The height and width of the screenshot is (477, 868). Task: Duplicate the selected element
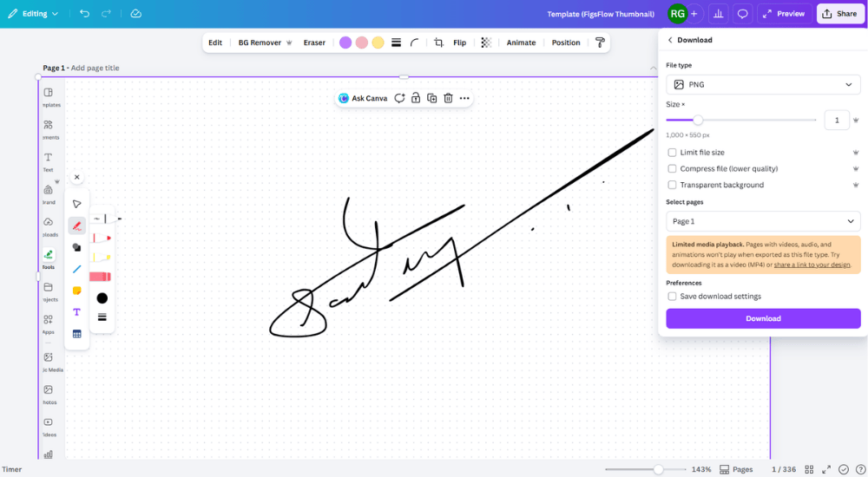pyautogui.click(x=431, y=98)
